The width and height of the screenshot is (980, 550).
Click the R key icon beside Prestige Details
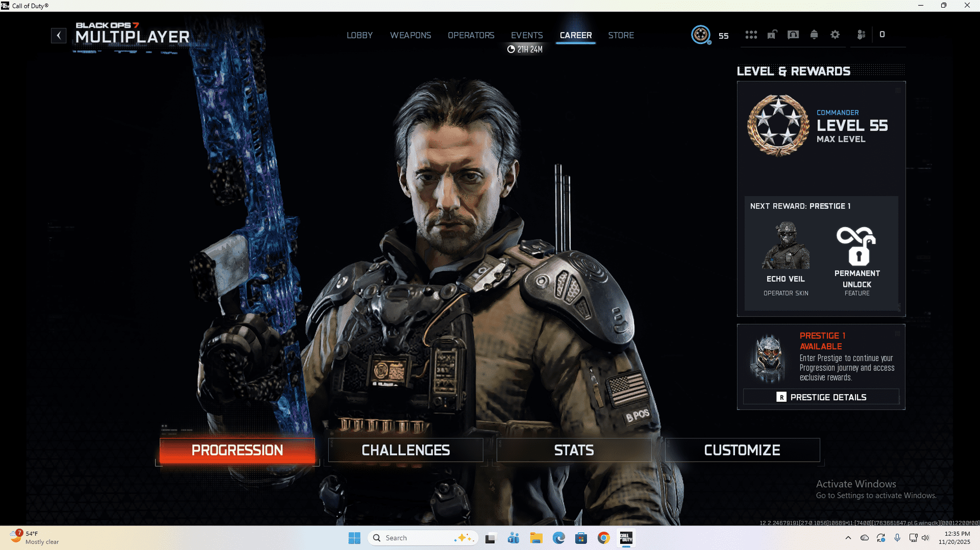click(781, 397)
